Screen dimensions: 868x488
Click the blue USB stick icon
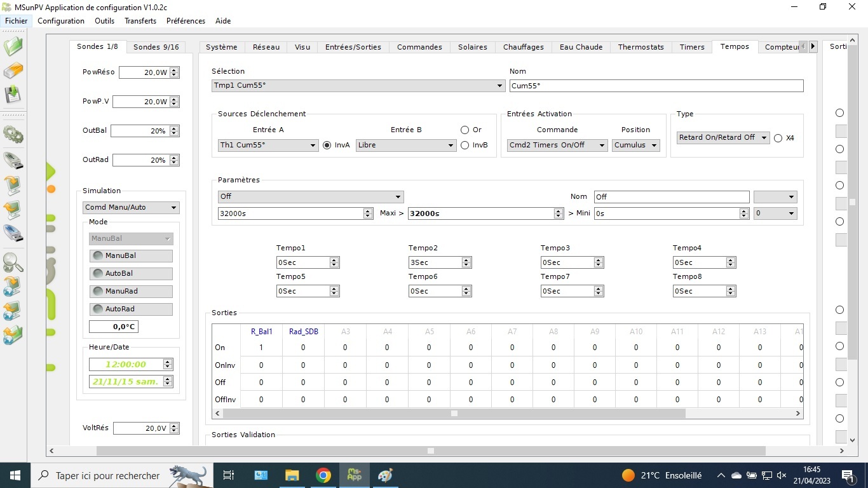[13, 233]
